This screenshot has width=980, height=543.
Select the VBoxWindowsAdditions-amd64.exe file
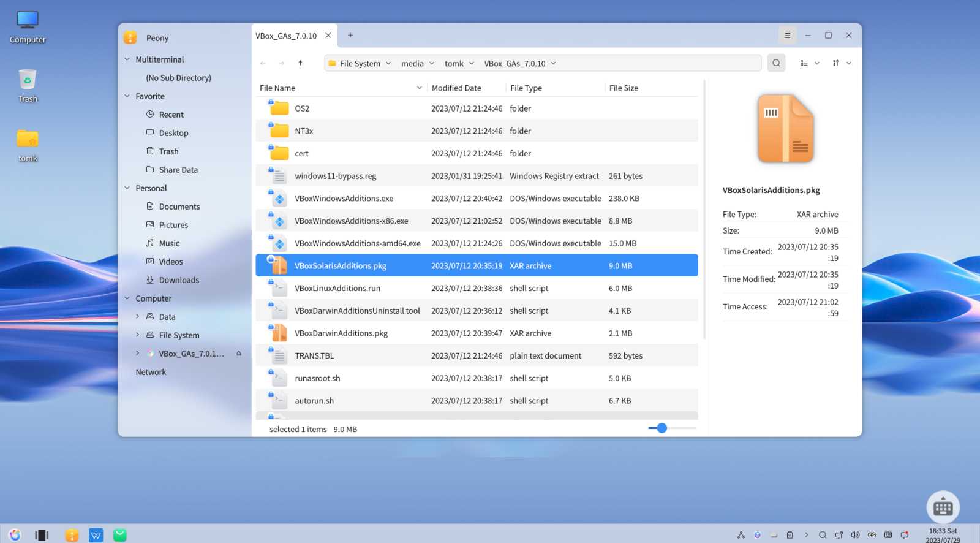(477, 243)
